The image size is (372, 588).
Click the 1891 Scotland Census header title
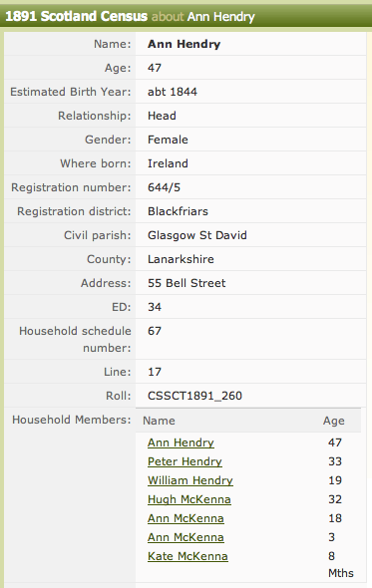[76, 16]
